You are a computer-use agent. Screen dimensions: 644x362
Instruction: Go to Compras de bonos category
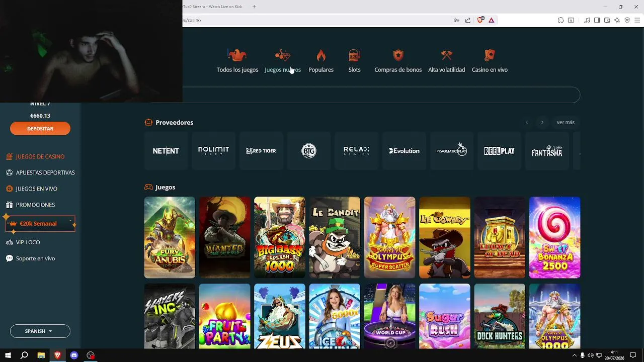click(398, 61)
